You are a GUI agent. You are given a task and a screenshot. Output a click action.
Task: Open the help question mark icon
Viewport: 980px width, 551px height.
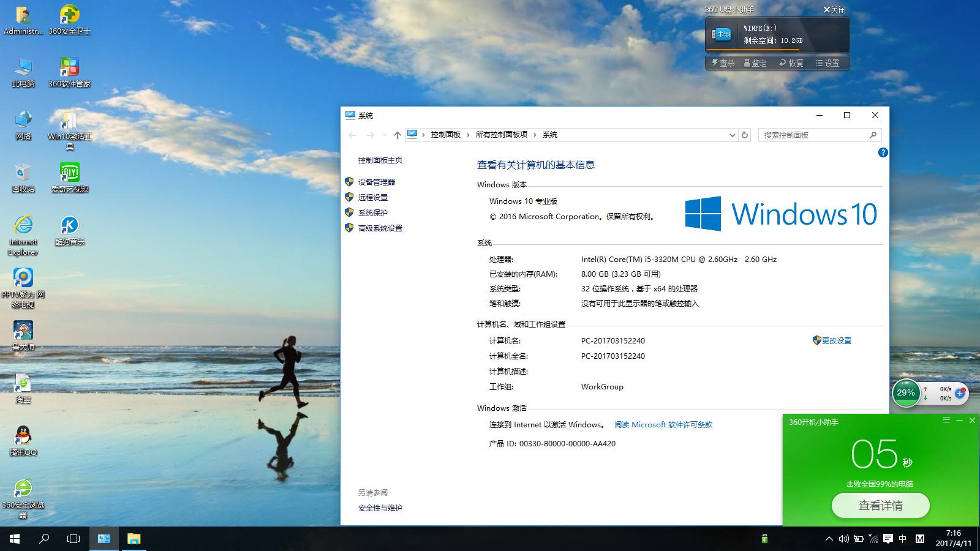point(883,152)
